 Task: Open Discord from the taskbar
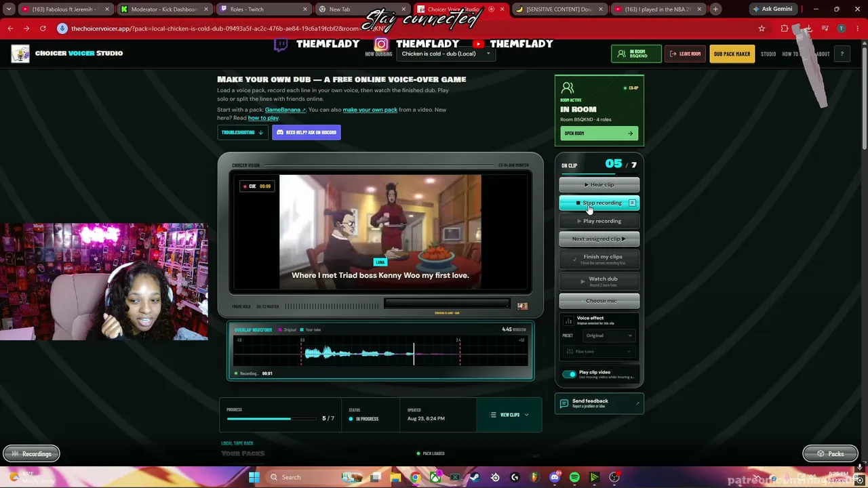(x=555, y=477)
